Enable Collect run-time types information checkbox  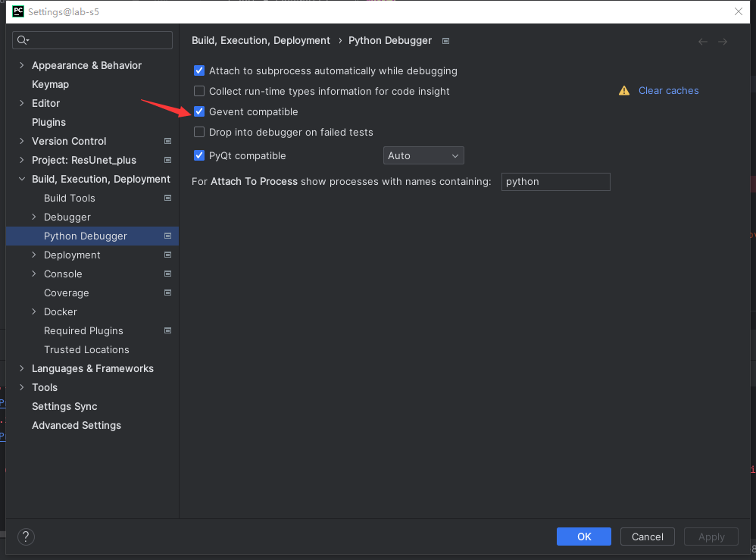[199, 91]
